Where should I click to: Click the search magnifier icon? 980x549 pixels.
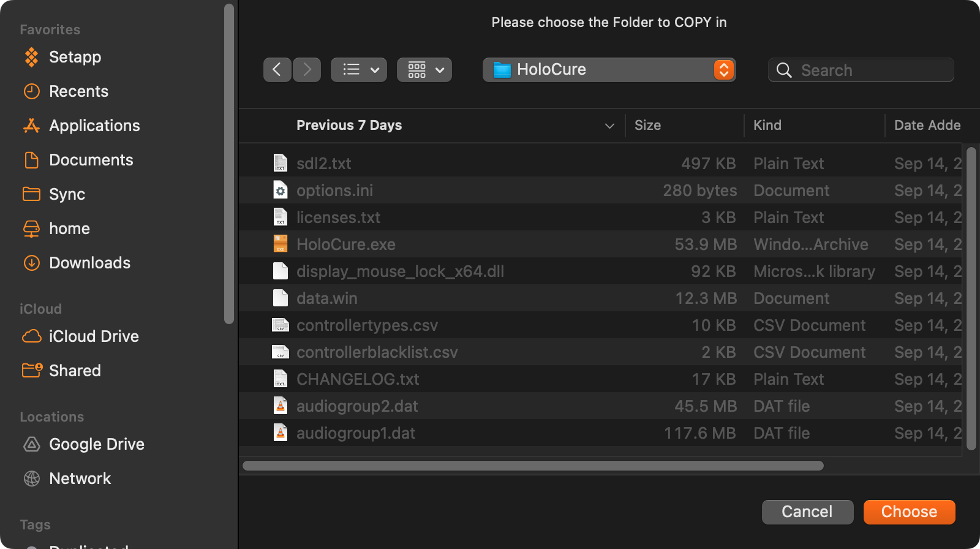pyautogui.click(x=784, y=70)
